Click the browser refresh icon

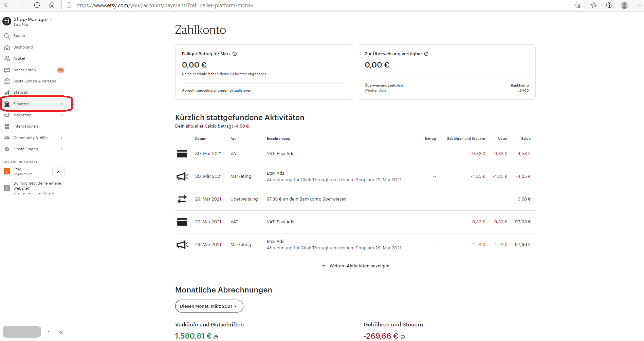click(x=37, y=5)
